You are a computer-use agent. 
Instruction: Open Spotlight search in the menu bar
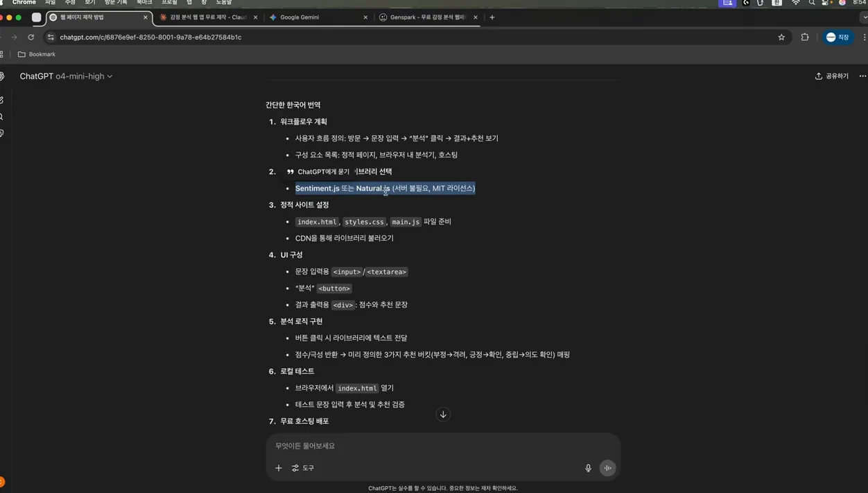coord(812,3)
